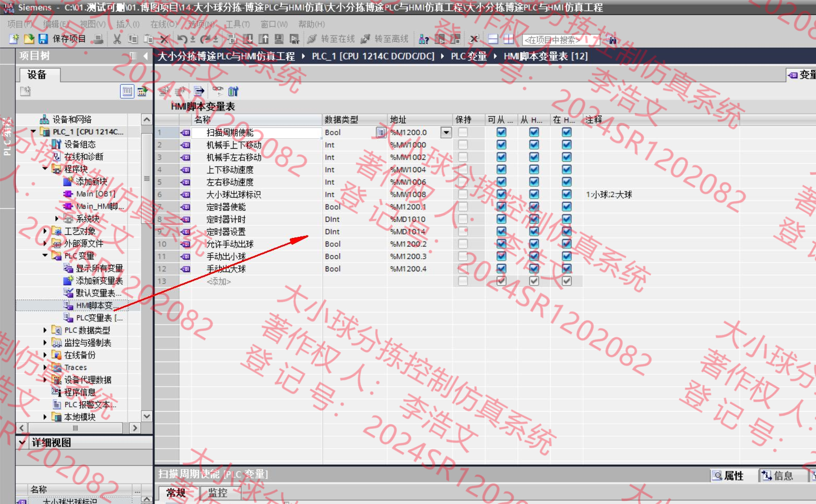Click the project tree scroll down arrow
The image size is (816, 504).
click(x=147, y=416)
